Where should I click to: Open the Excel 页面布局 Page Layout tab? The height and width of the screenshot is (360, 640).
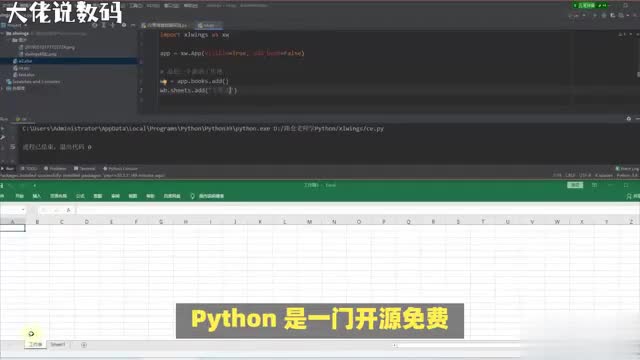tap(58, 196)
